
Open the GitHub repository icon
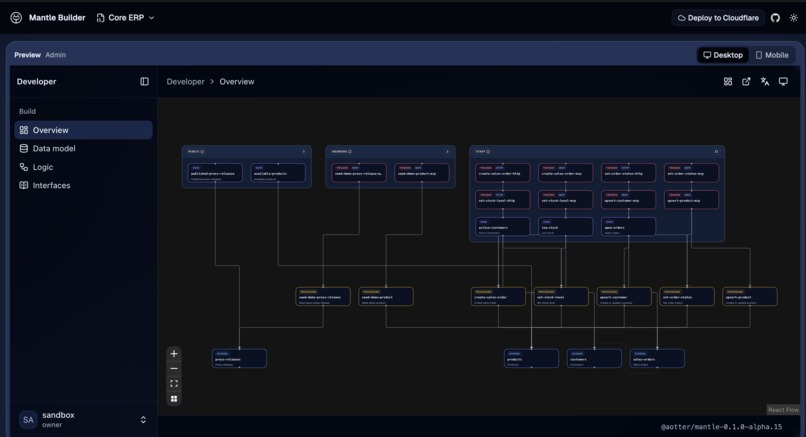pos(775,17)
